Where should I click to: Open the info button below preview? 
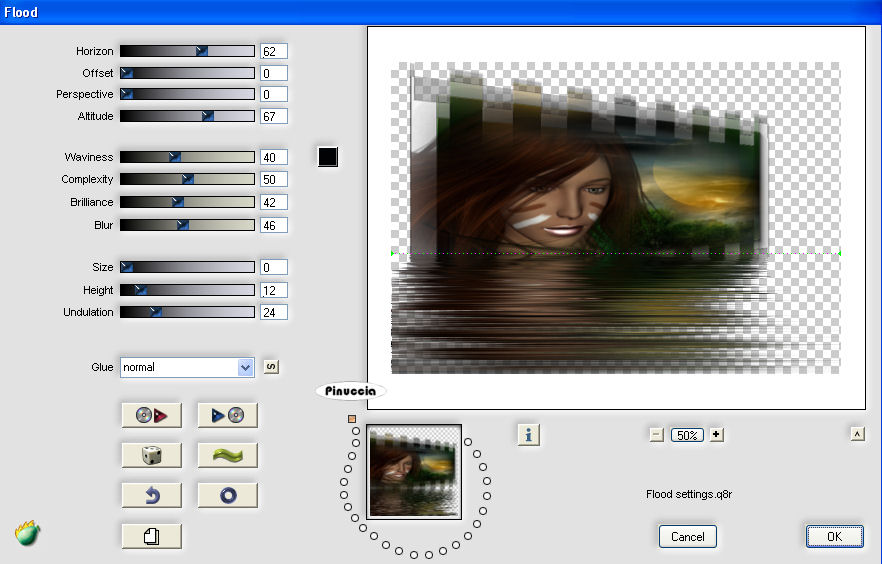pos(529,434)
